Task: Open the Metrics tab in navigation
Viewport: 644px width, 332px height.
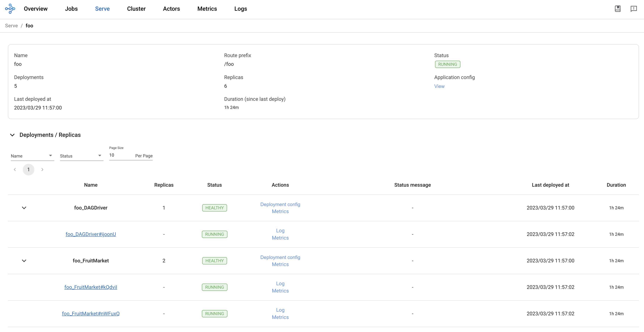Action: (x=207, y=9)
